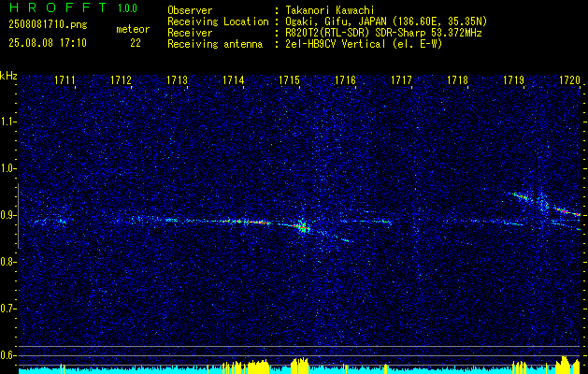Click the receiving location Ogaki, Gifu text

386,22
